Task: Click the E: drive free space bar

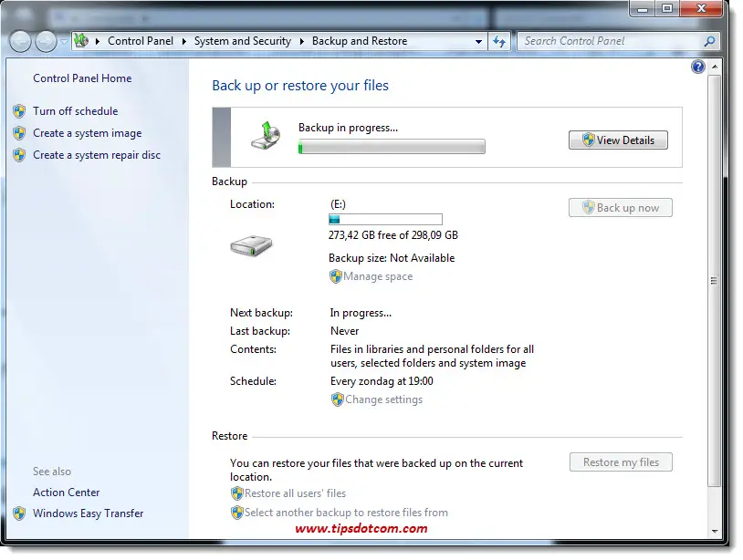Action: 385,219
